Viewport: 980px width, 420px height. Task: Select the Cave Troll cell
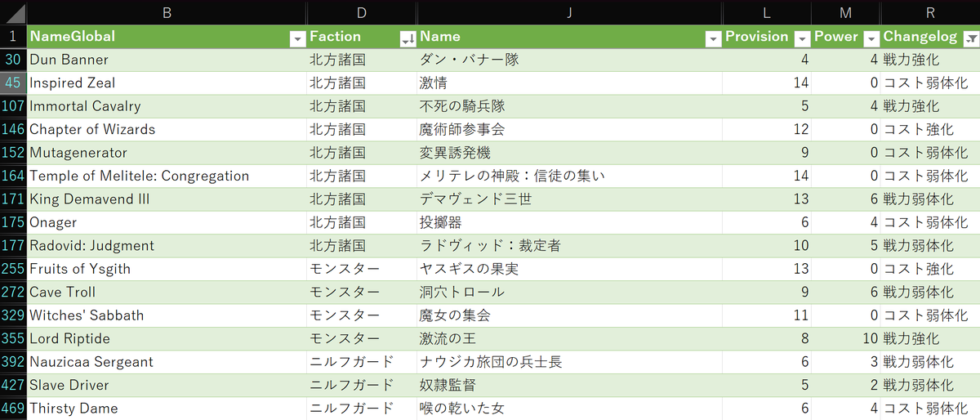pos(167,293)
